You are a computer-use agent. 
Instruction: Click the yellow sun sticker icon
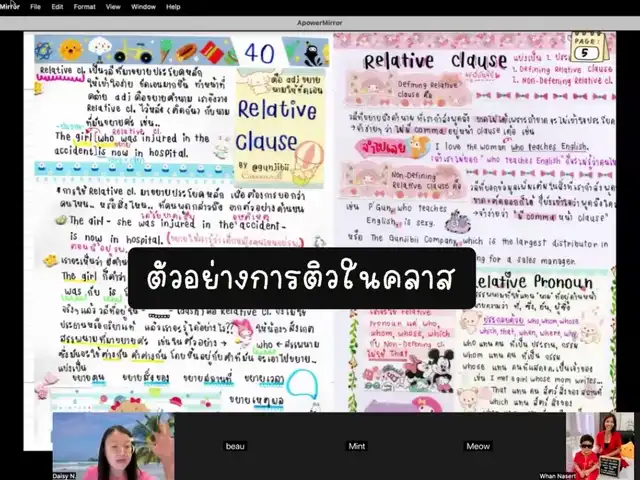(x=70, y=49)
